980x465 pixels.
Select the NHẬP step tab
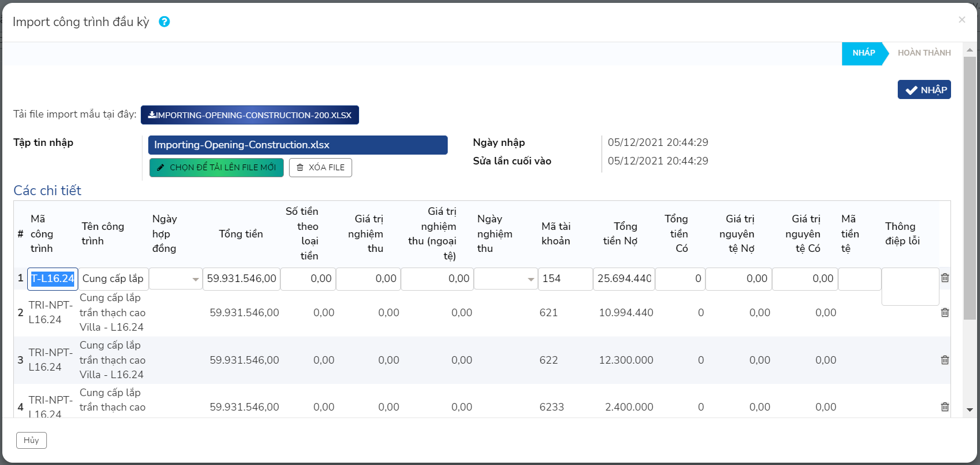click(864, 53)
